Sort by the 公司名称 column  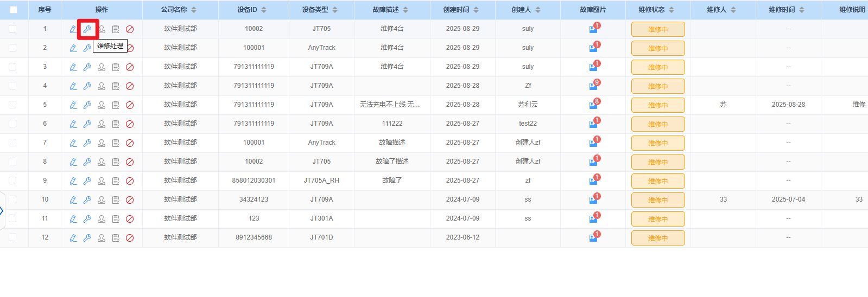click(x=194, y=10)
